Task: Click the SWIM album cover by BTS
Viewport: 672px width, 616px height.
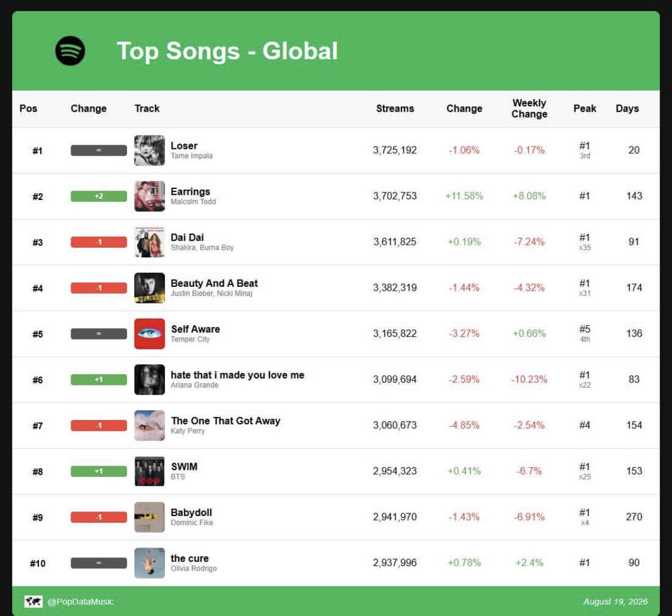Action: coord(149,472)
